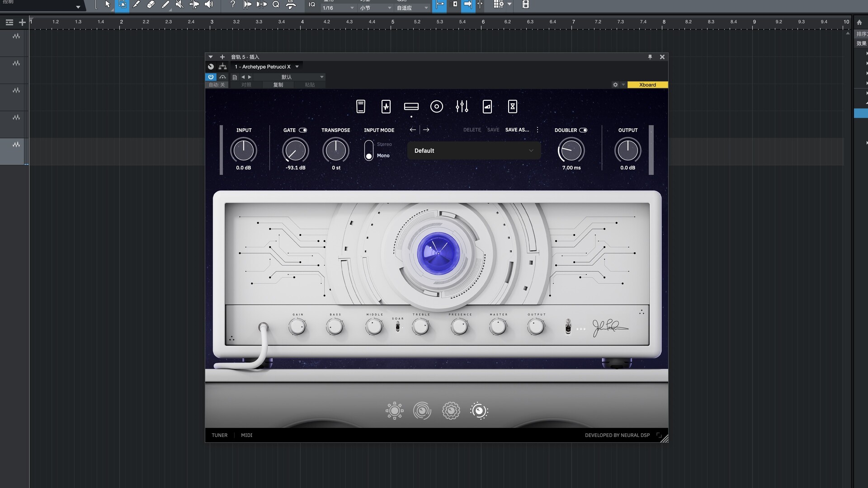
Task: Click the SAVE AS... button
Action: [517, 130]
